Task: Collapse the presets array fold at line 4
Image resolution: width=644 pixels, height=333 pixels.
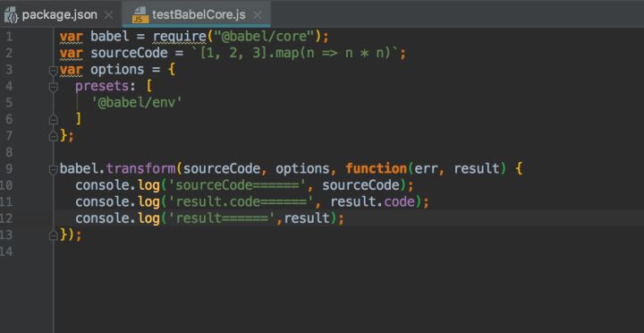Action: 53,87
